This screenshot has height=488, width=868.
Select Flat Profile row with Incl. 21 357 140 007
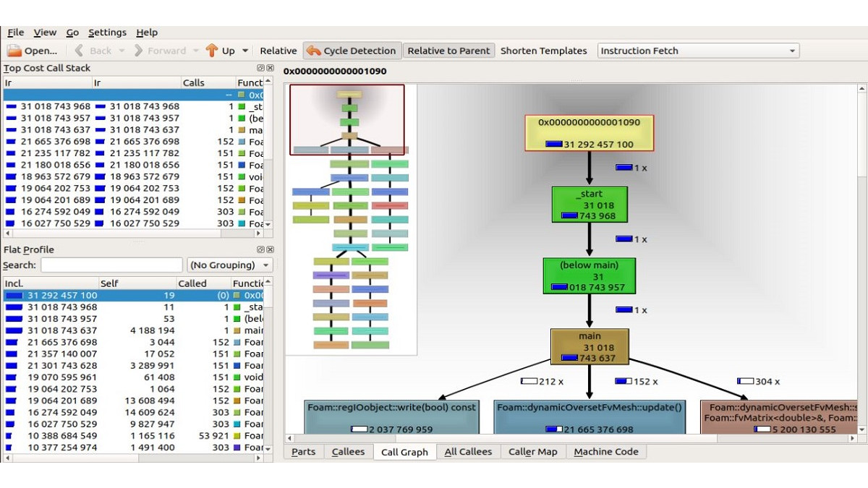[x=134, y=354]
